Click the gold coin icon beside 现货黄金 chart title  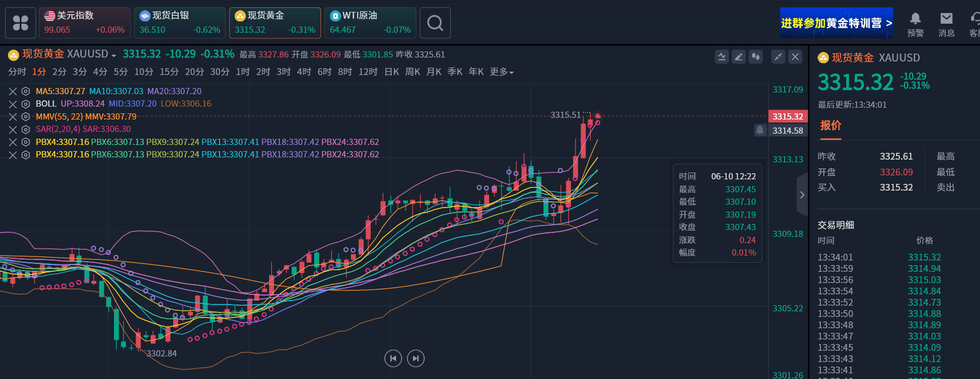point(13,55)
